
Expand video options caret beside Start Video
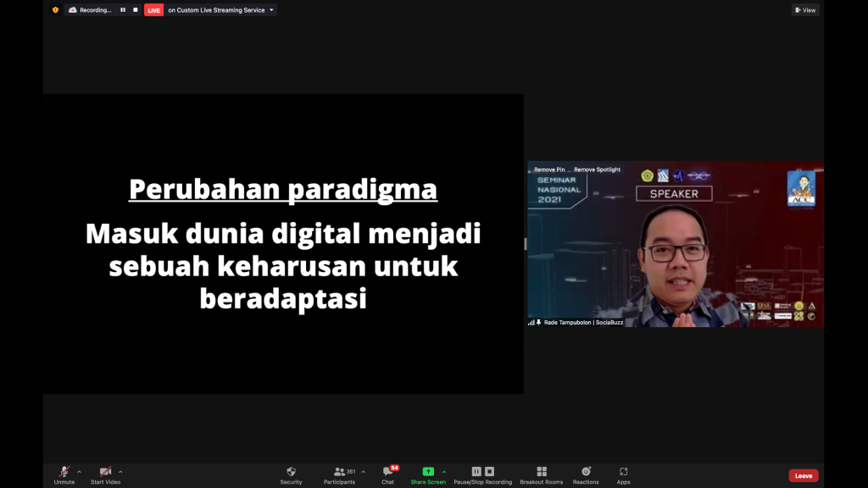(x=120, y=471)
